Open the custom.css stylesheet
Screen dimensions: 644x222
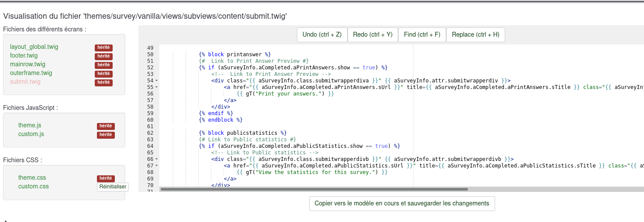coord(34,186)
